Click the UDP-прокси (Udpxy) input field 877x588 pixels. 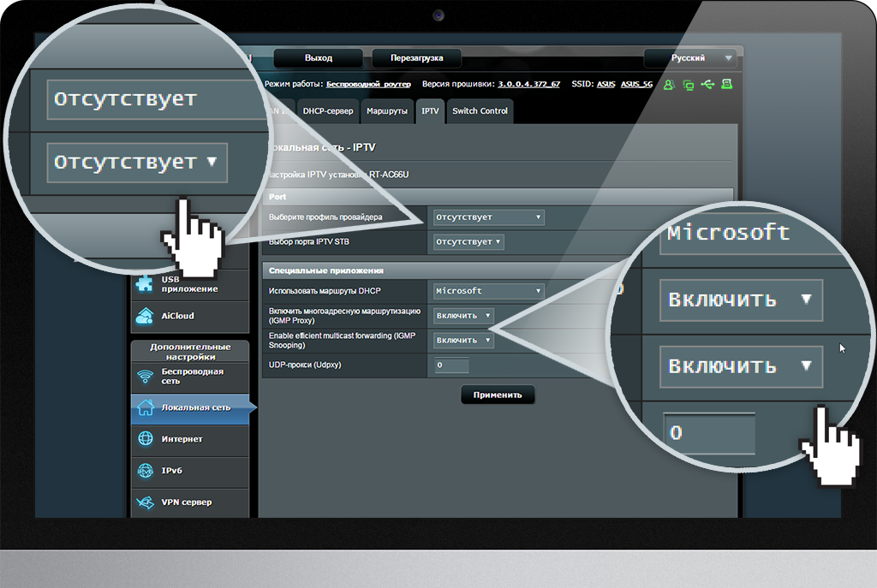coord(451,365)
